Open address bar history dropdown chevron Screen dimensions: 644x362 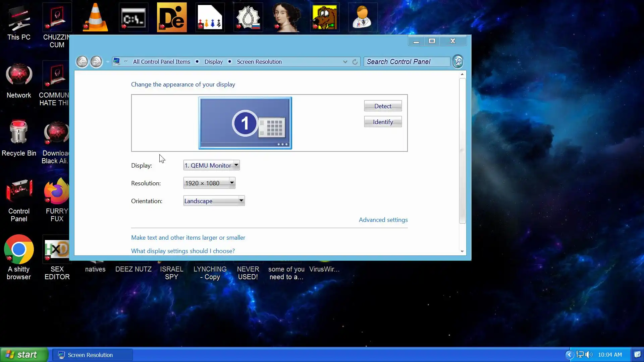(345, 62)
